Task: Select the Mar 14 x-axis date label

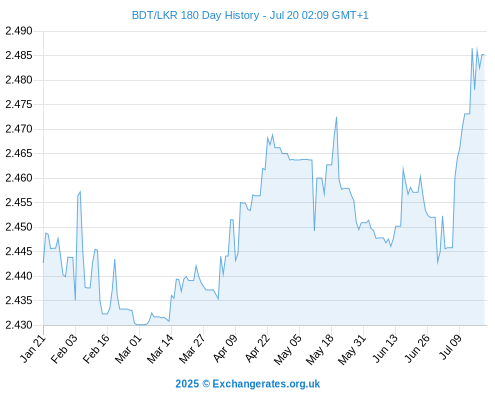Action: (160, 348)
